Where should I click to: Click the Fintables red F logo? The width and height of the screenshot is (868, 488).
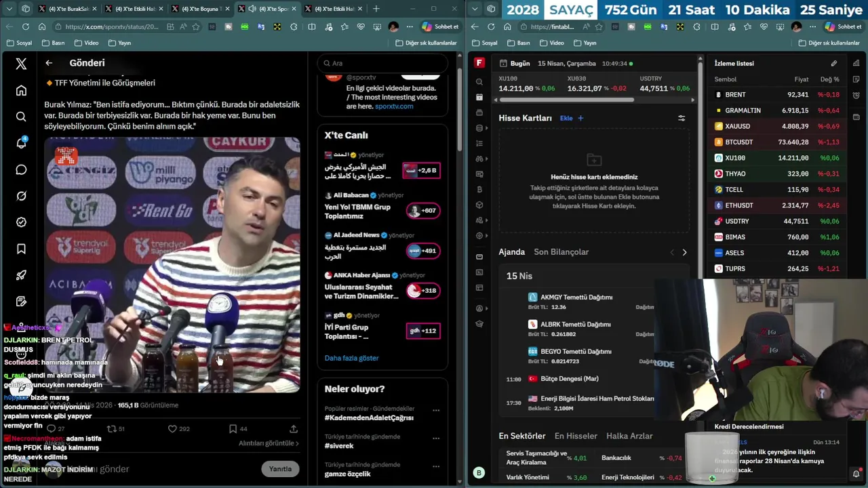479,63
